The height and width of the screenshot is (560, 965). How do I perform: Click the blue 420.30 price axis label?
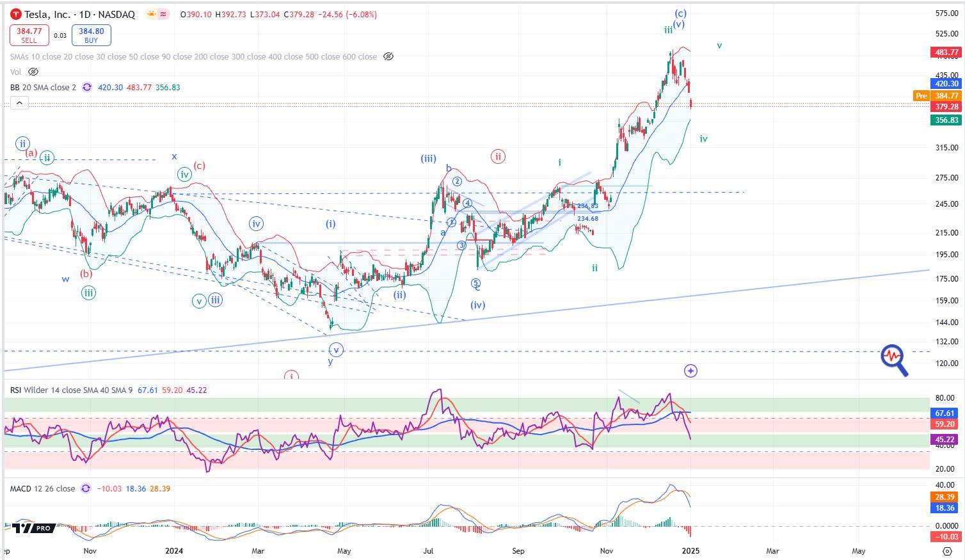pyautogui.click(x=946, y=84)
